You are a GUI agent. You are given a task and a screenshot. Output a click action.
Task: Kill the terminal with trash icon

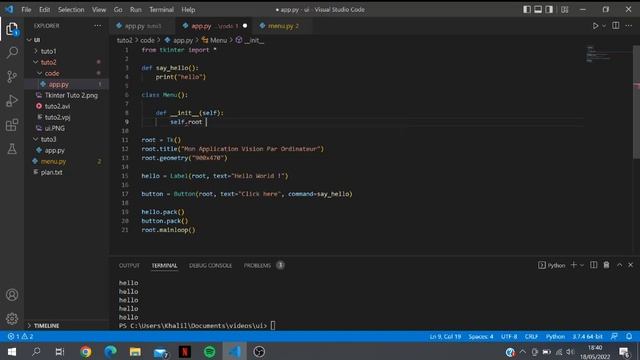607,265
